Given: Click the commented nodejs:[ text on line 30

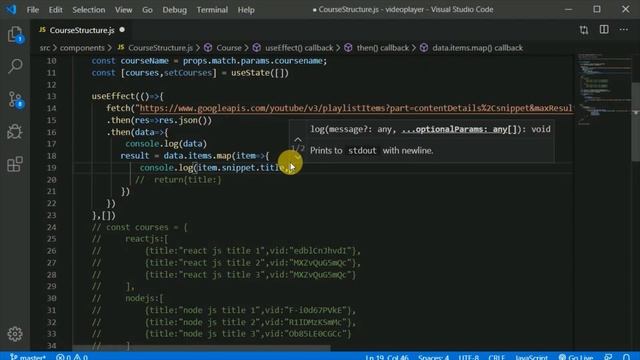Looking at the screenshot, I should [144, 298].
